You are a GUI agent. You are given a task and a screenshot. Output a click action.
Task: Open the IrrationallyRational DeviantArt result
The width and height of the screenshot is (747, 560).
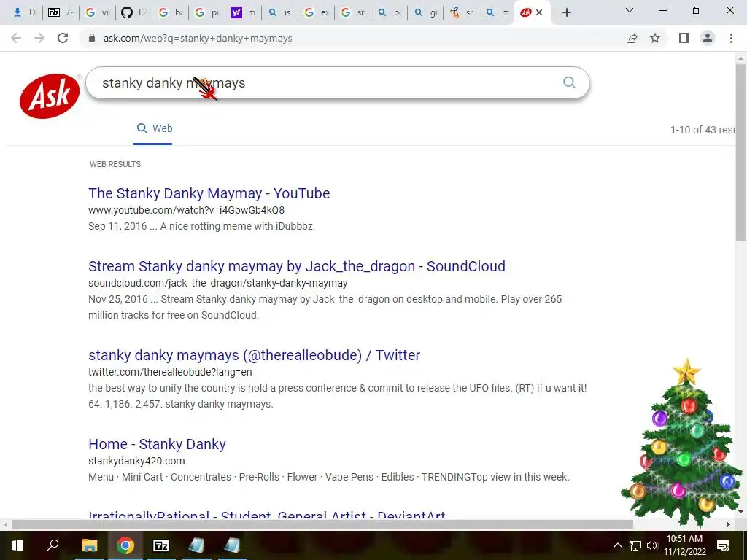click(267, 516)
